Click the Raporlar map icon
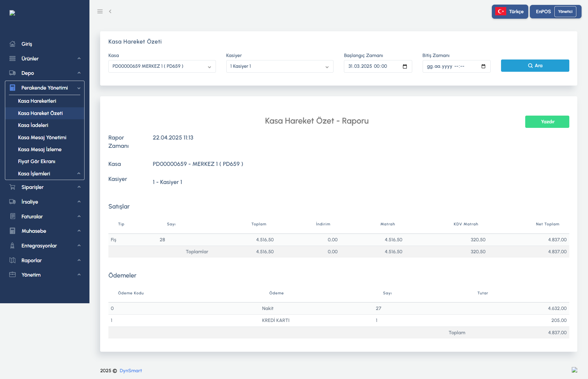Viewport: 588px width, 379px height. [x=12, y=260]
